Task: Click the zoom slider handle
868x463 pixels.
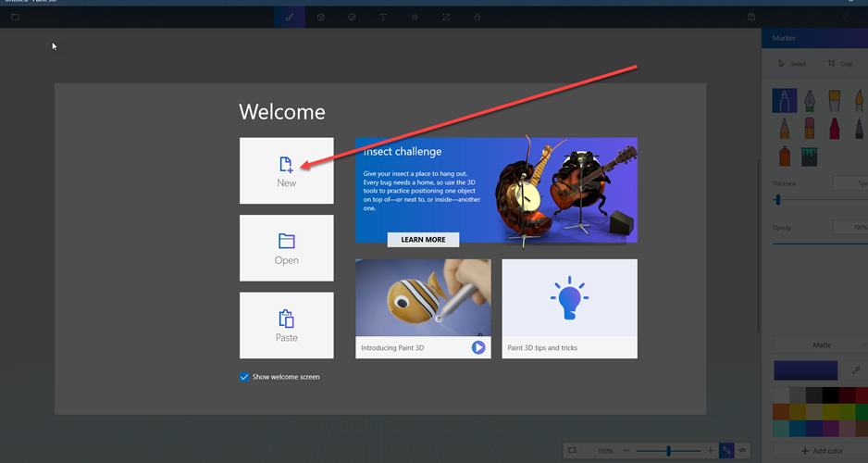Action: [x=669, y=451]
